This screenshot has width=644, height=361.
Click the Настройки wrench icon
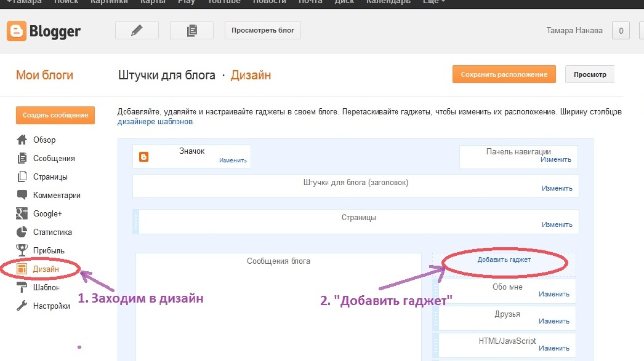(x=22, y=306)
